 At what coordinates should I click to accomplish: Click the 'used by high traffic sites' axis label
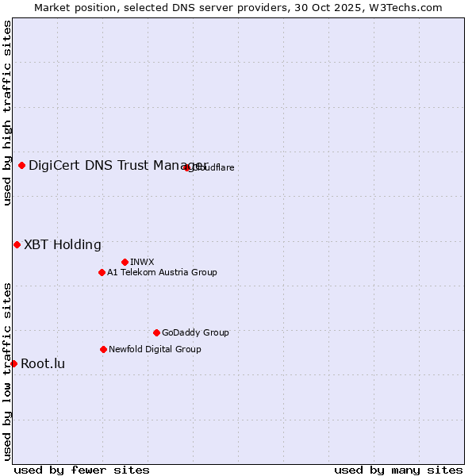pyautogui.click(x=7, y=113)
